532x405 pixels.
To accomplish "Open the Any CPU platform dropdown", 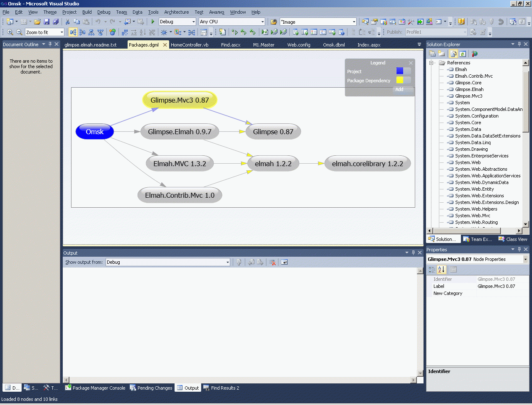I will click(262, 22).
